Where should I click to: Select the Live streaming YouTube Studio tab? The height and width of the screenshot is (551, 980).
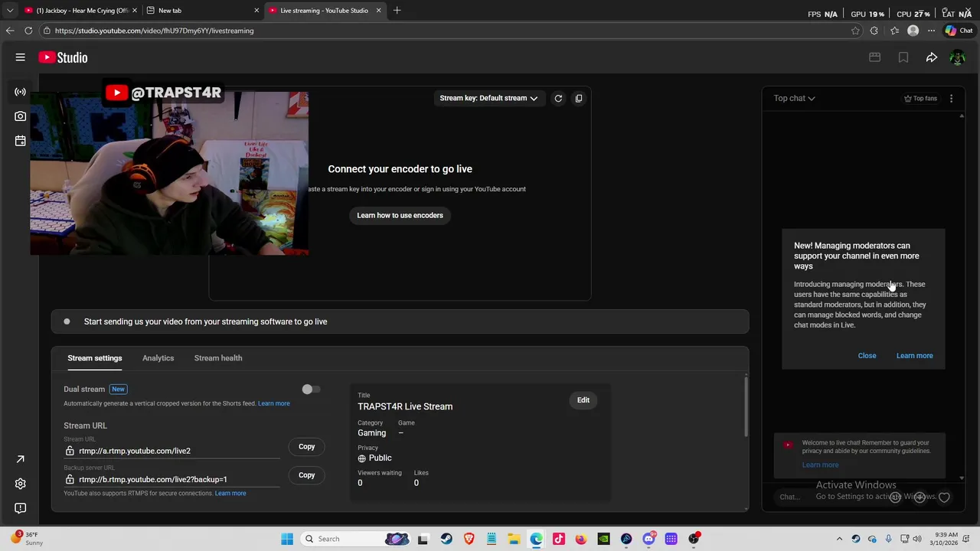tap(325, 10)
